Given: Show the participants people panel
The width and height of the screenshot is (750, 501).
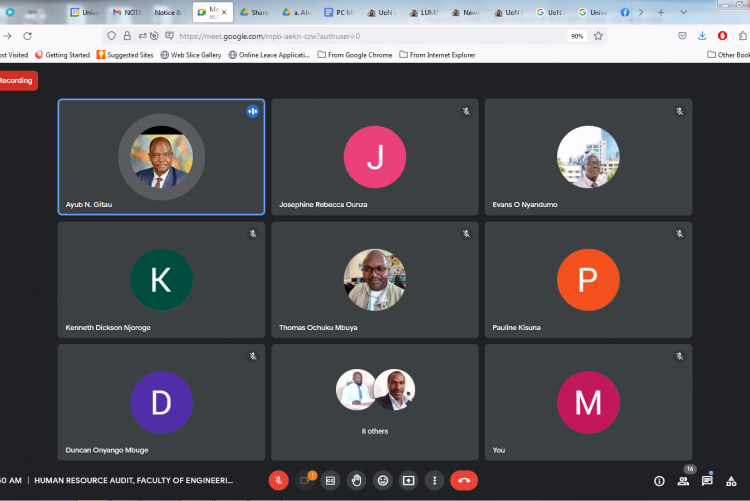Looking at the screenshot, I should (683, 481).
